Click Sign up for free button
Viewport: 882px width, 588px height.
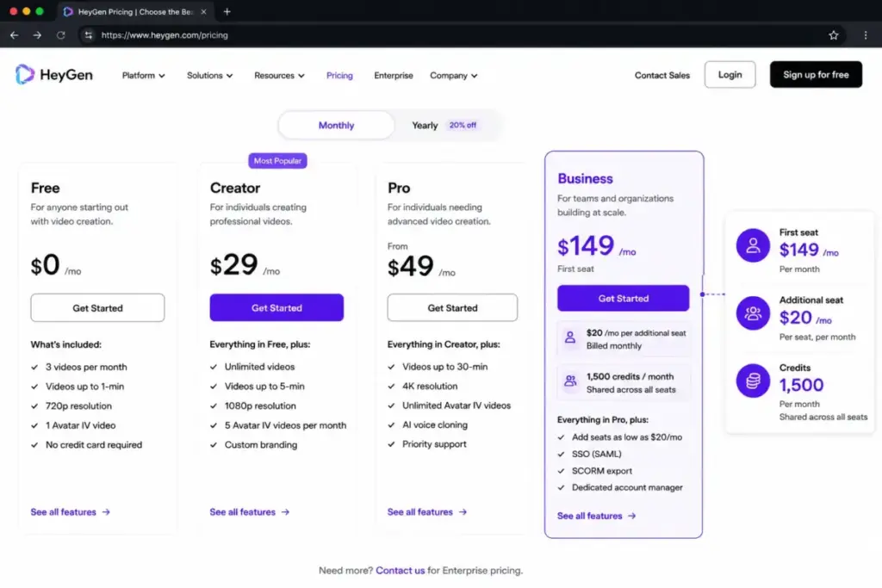click(x=816, y=75)
